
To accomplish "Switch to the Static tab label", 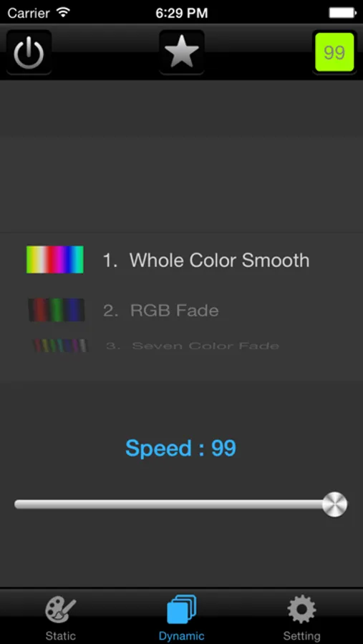I will pos(60,636).
